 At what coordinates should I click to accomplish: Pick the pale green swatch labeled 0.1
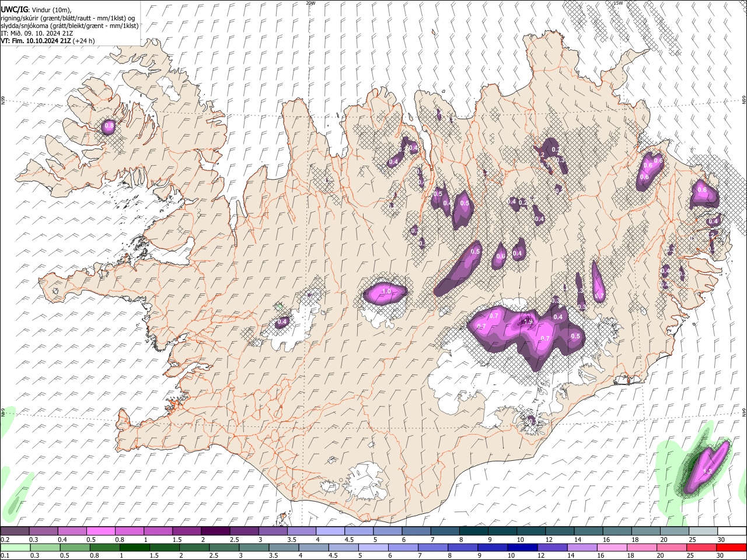coord(15,547)
